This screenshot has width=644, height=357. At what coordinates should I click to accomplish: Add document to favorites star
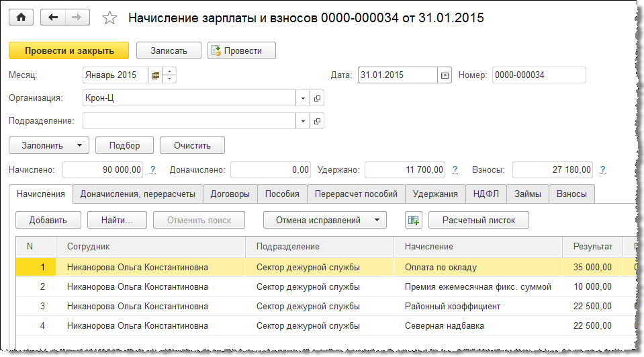point(109,17)
